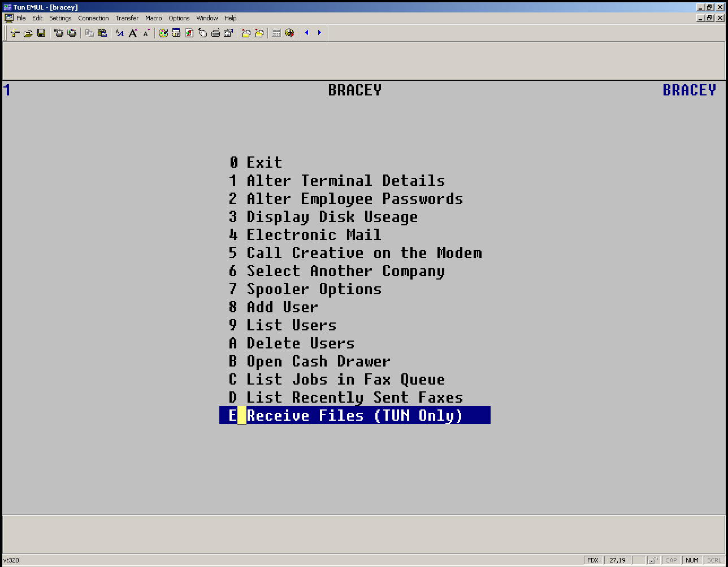Image resolution: width=728 pixels, height=567 pixels.
Task: Open the color palette settings icon
Action: point(163,33)
